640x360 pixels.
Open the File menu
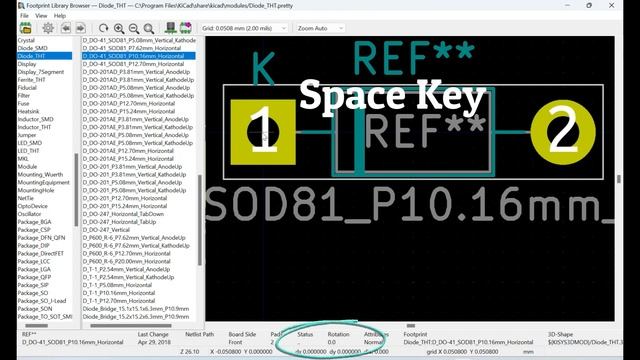24,16
